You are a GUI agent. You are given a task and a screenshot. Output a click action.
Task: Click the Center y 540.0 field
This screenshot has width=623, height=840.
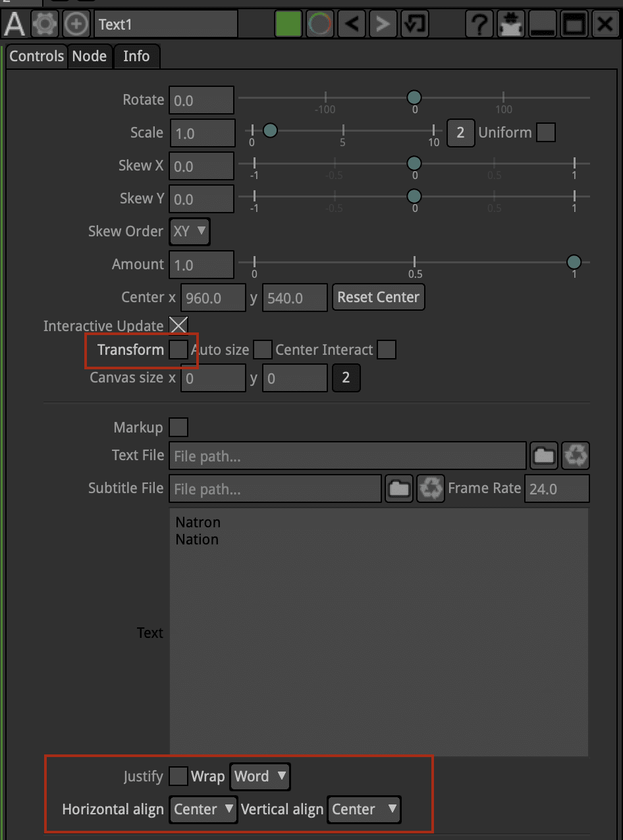295,298
